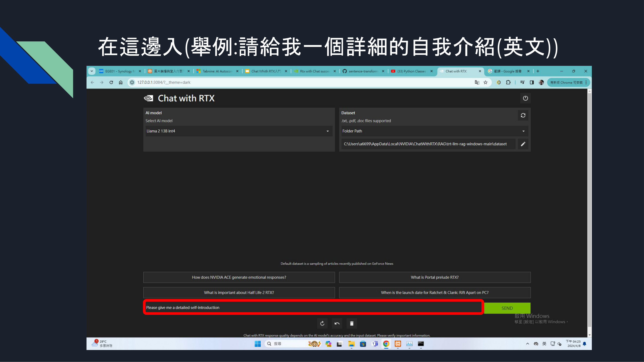Open a new Chrome tab
Screen dimensions: 644x362
(x=538, y=71)
